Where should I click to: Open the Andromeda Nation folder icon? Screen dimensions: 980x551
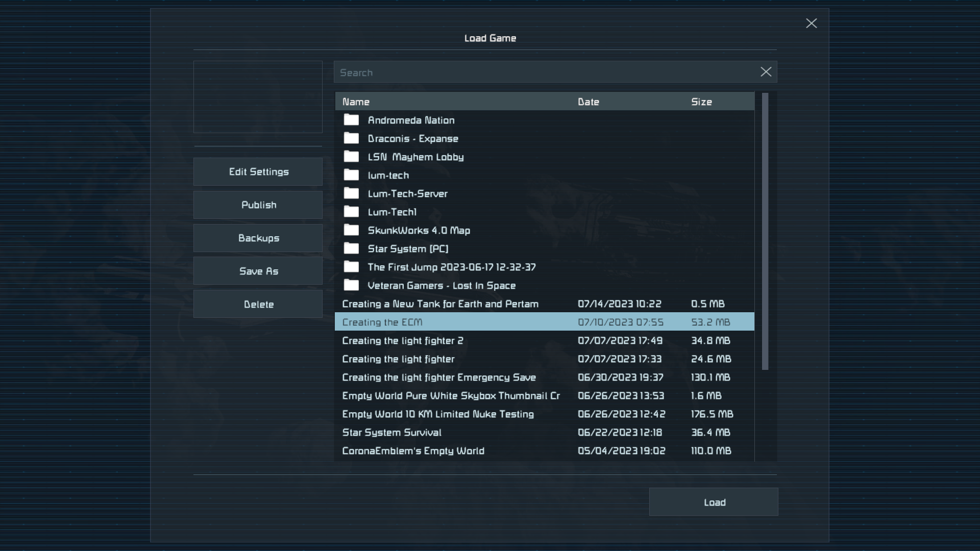click(351, 120)
